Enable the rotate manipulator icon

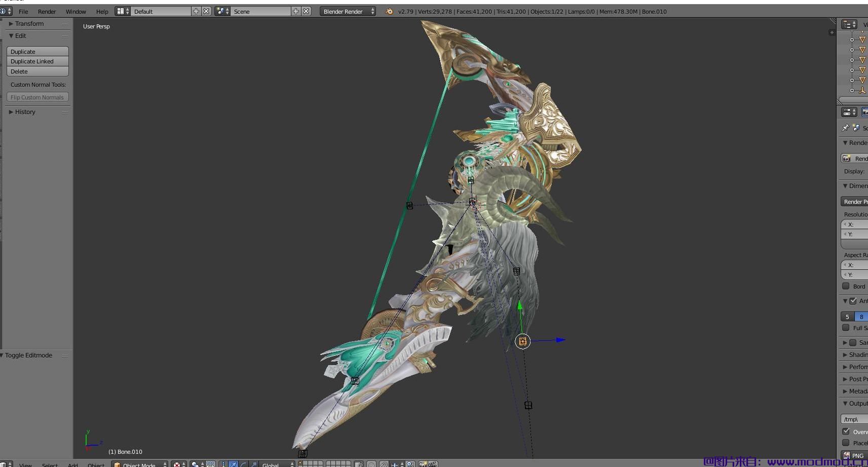tap(243, 464)
